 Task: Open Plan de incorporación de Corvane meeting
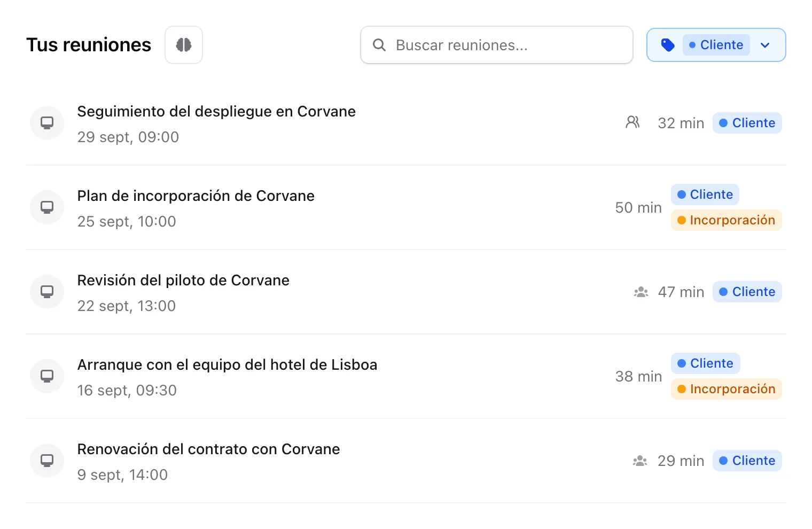click(196, 196)
